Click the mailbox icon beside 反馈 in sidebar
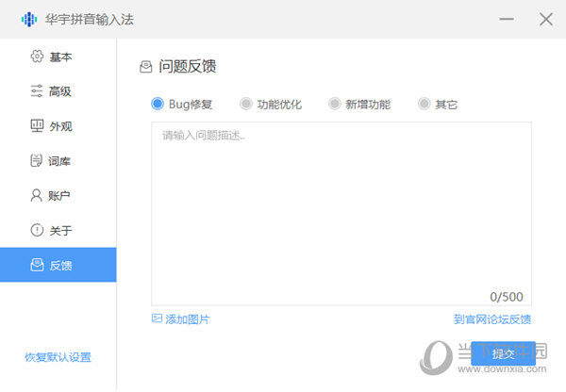The height and width of the screenshot is (392, 566). coord(37,265)
